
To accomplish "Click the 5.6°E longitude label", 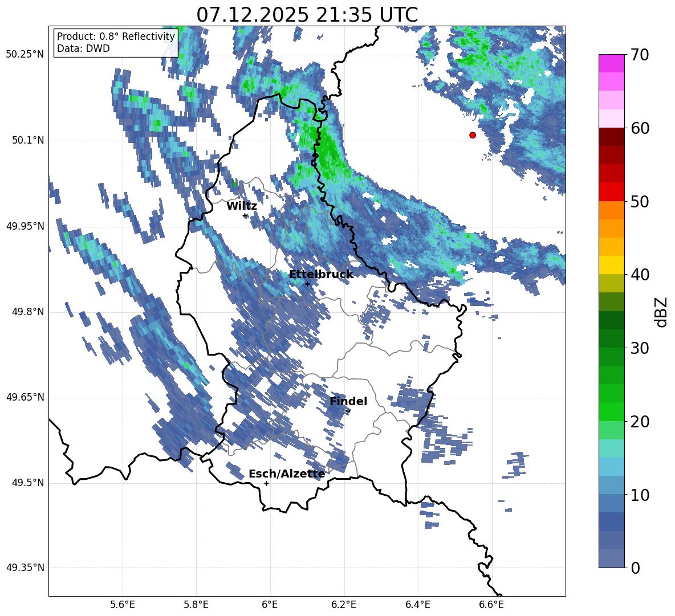I will coord(123,605).
